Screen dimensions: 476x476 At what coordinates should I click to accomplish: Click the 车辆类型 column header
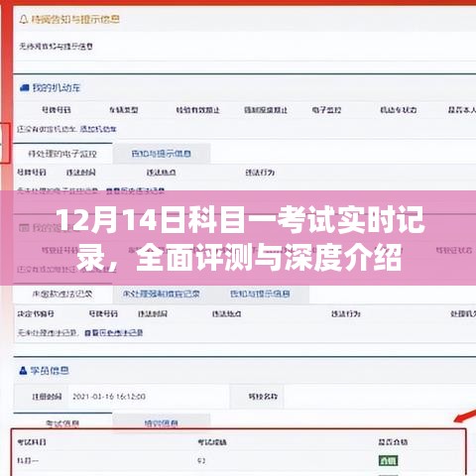[x=124, y=110]
